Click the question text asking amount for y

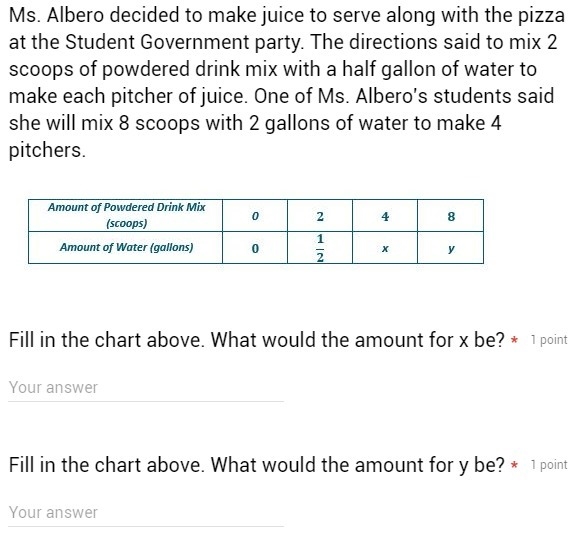256,465
